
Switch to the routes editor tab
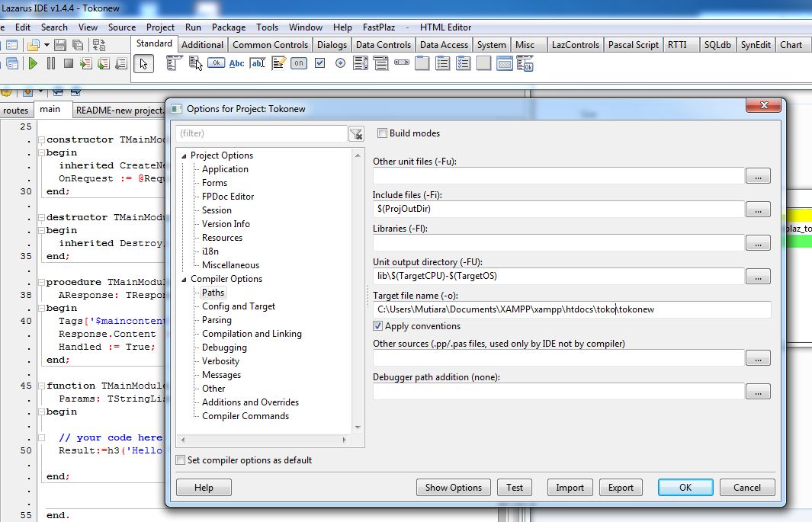pyautogui.click(x=15, y=110)
